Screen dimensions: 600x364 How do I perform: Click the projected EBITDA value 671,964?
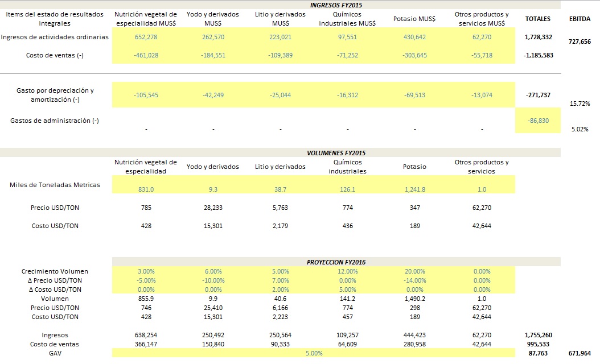(x=580, y=353)
